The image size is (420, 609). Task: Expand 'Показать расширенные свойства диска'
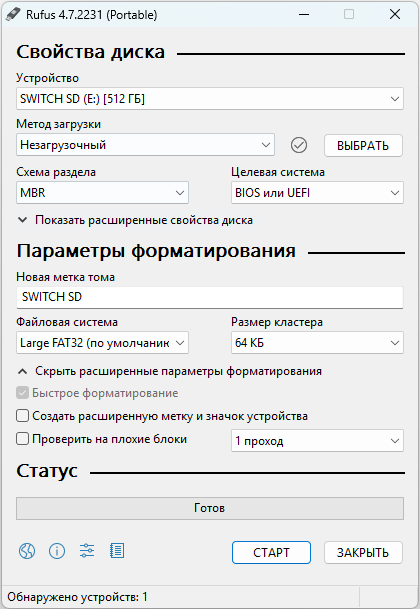tap(135, 220)
